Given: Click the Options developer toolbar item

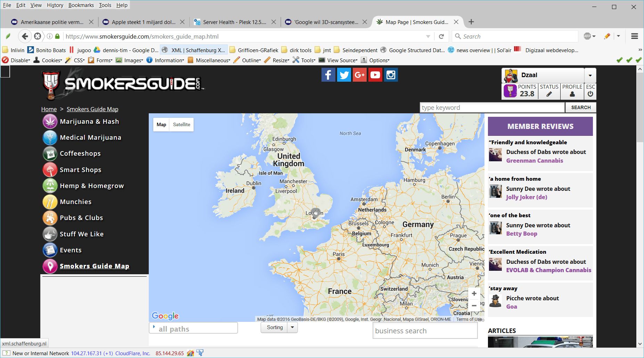Looking at the screenshot, I should 375,60.
